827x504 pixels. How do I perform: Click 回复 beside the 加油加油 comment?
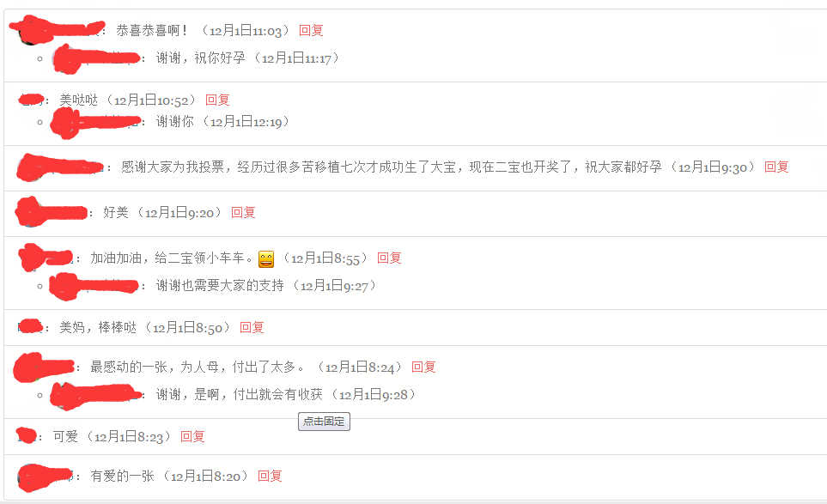(389, 258)
